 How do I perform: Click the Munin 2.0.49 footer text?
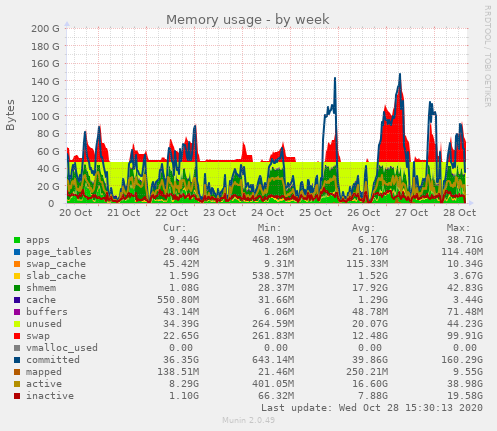249,420
